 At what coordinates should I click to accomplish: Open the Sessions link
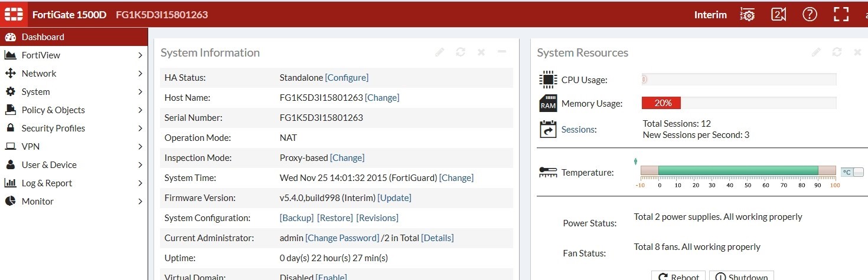point(579,130)
